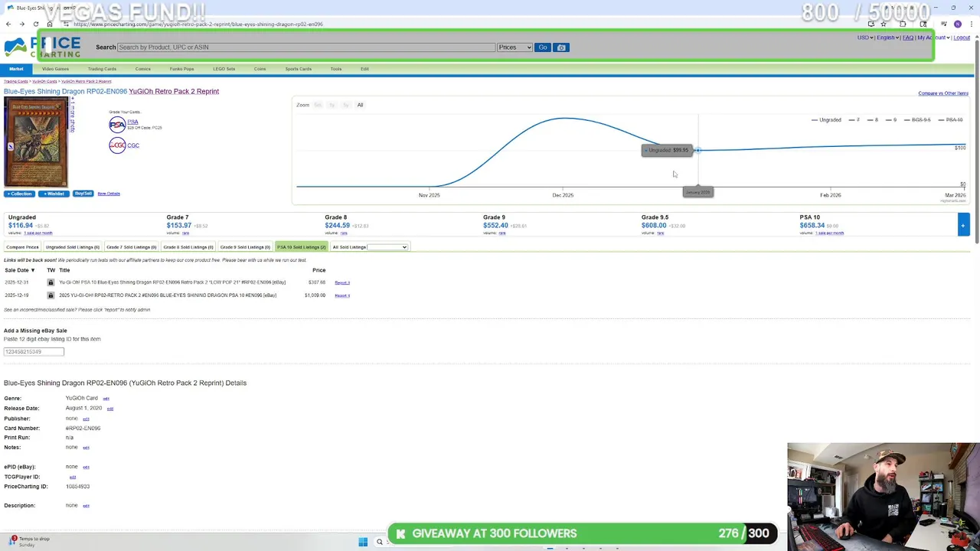Click the PriceCharting logo
980x551 pixels.
[42, 47]
